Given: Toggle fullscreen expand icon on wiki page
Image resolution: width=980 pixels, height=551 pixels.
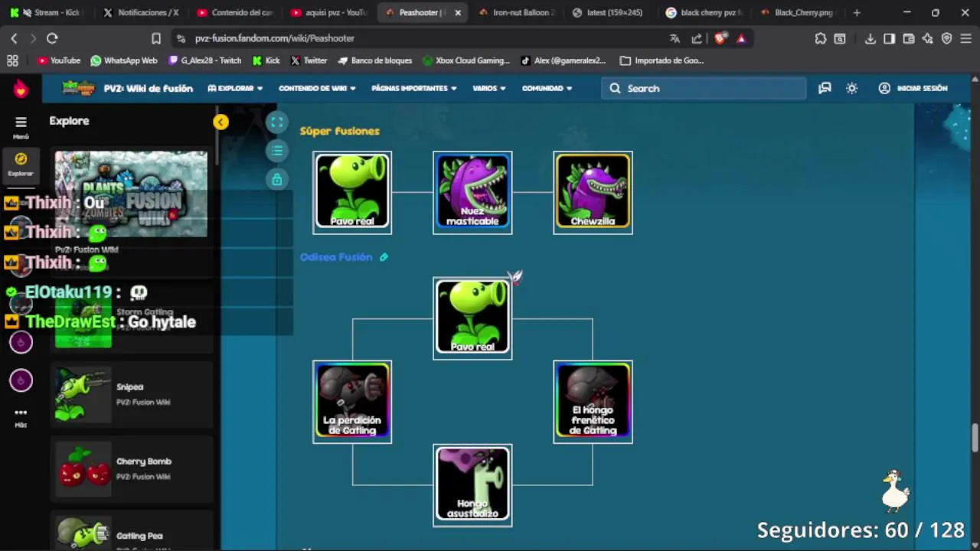Looking at the screenshot, I should tap(277, 122).
